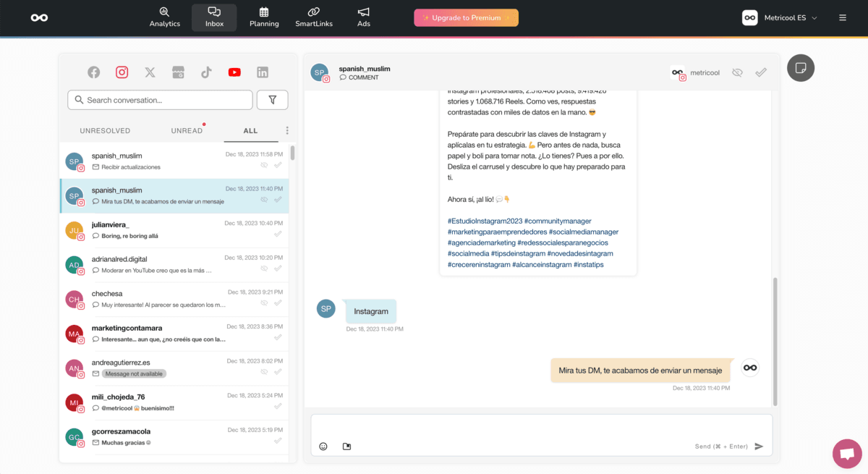
Task: Filter conversations by LinkedIn
Action: click(263, 72)
